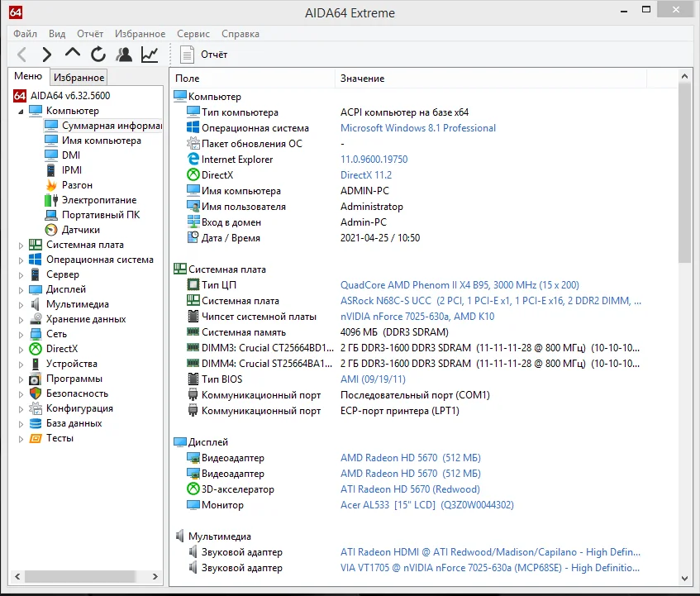
Task: Open the chart graph toolbar icon
Action: point(150,55)
